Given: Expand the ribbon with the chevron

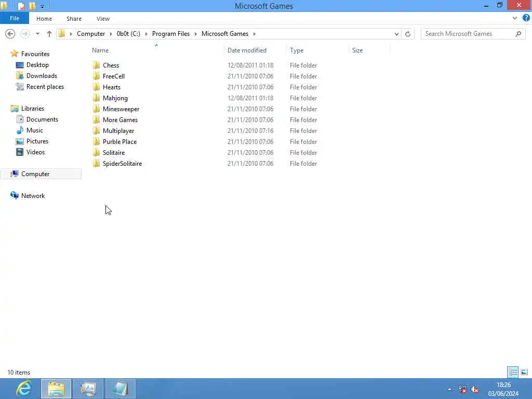Looking at the screenshot, I should pyautogui.click(x=515, y=18).
